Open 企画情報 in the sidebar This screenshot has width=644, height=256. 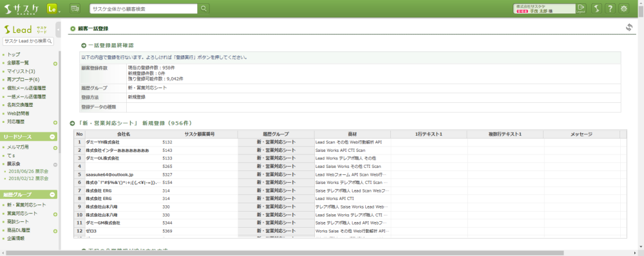point(16,239)
